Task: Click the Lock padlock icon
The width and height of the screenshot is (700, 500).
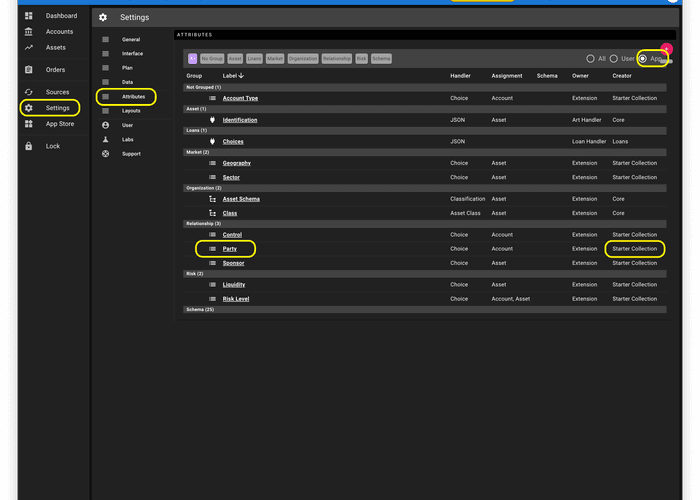Action: click(29, 146)
